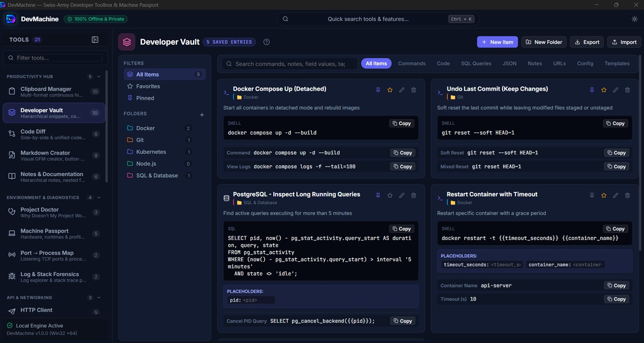Pin the Restart Container with Timeout entry
The image size is (644, 343).
[x=592, y=196]
